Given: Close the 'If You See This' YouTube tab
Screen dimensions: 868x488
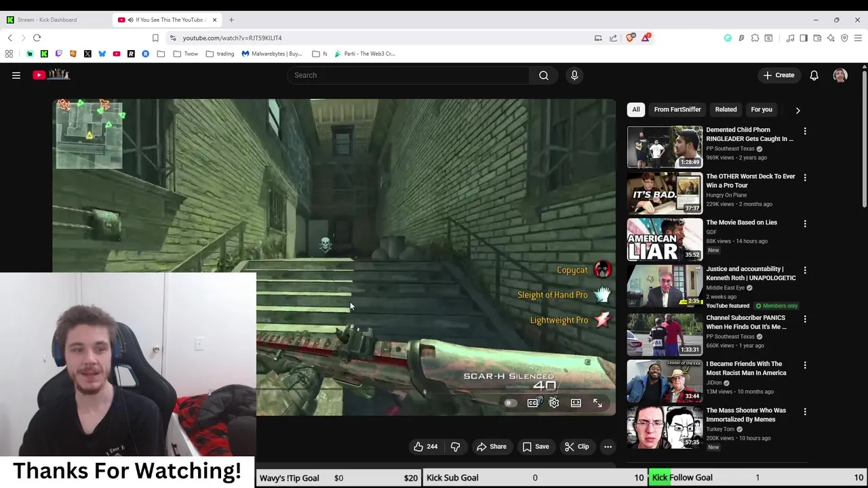Looking at the screenshot, I should [214, 20].
